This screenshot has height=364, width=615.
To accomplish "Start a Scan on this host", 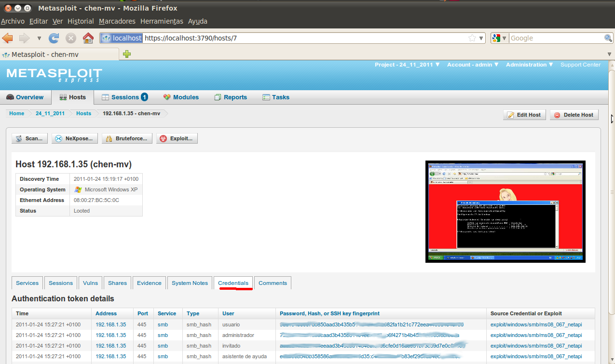I will (x=29, y=138).
